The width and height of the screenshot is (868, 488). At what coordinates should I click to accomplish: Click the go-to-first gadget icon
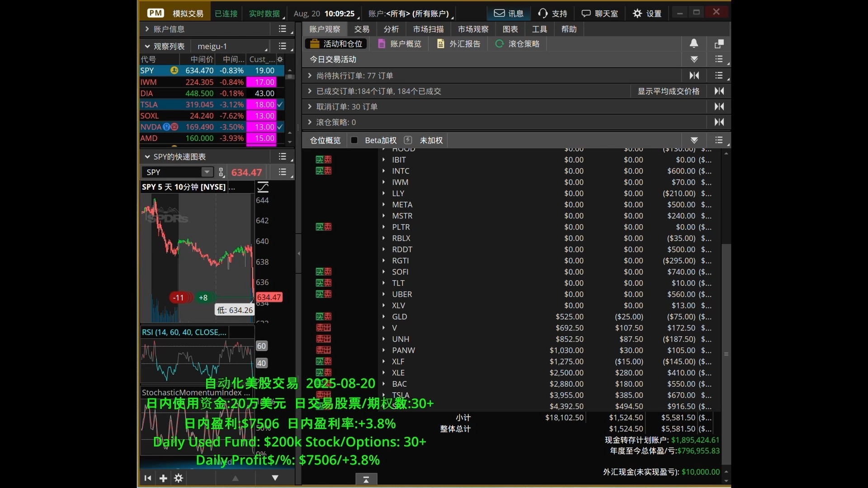tap(148, 478)
